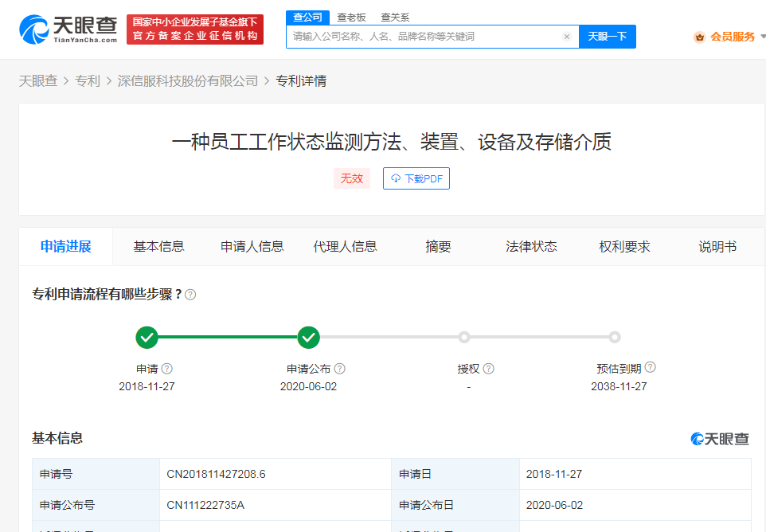This screenshot has width=766, height=532.
Task: Click the green checkmark on 申请公布 step
Action: (x=308, y=338)
